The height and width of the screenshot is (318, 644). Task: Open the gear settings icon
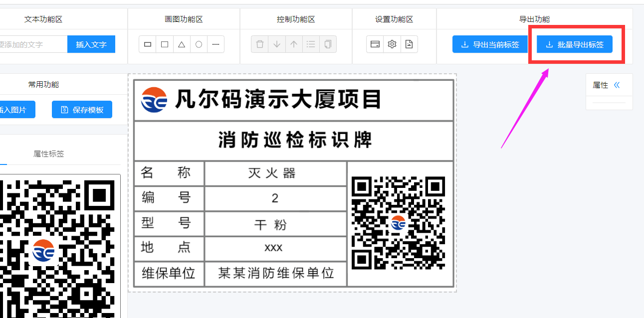tap(392, 44)
